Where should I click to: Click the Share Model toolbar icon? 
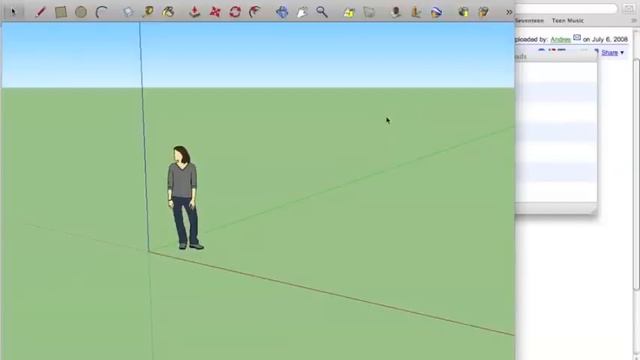483,12
